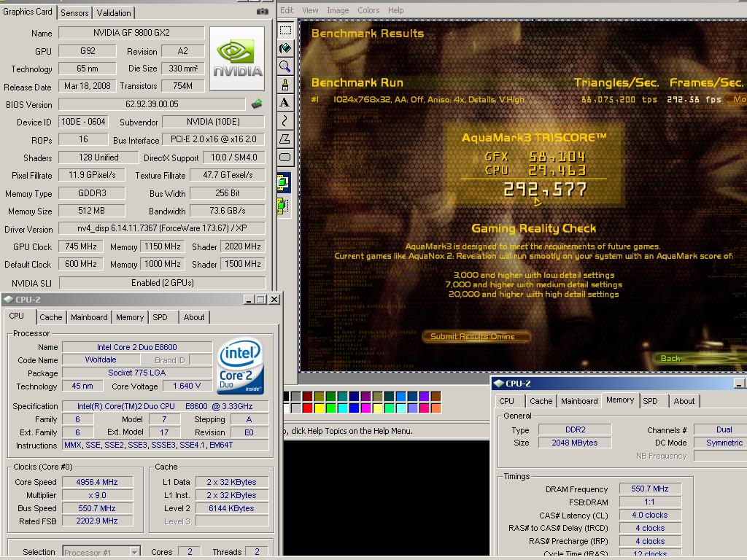Switch to the Validation tab in GPU-Z
The height and width of the screenshot is (560, 747).
(x=113, y=13)
